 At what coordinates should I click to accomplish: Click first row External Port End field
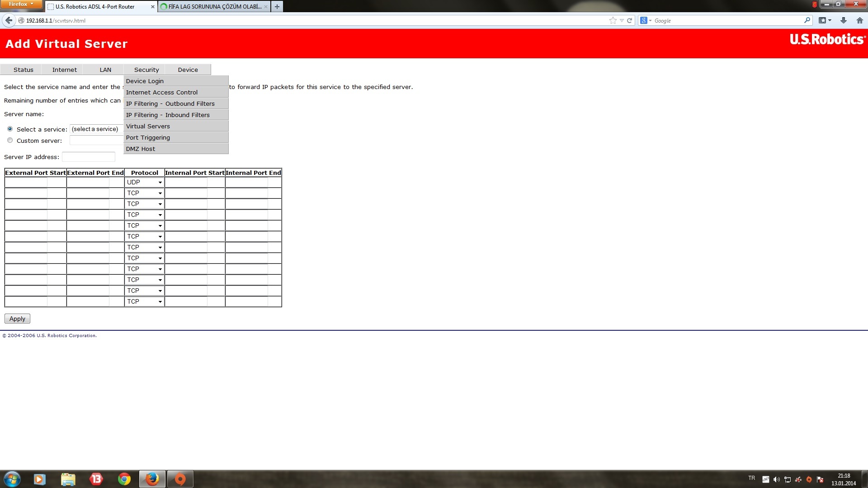(88, 182)
